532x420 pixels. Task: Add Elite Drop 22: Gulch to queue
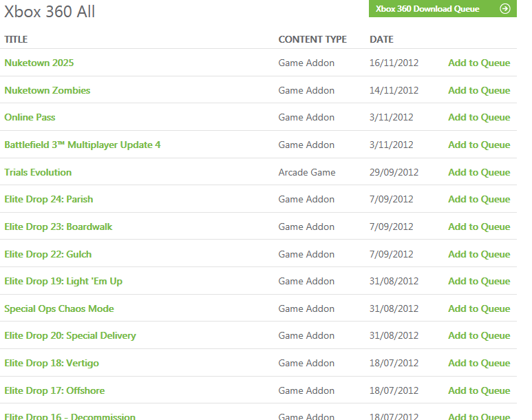pos(479,254)
